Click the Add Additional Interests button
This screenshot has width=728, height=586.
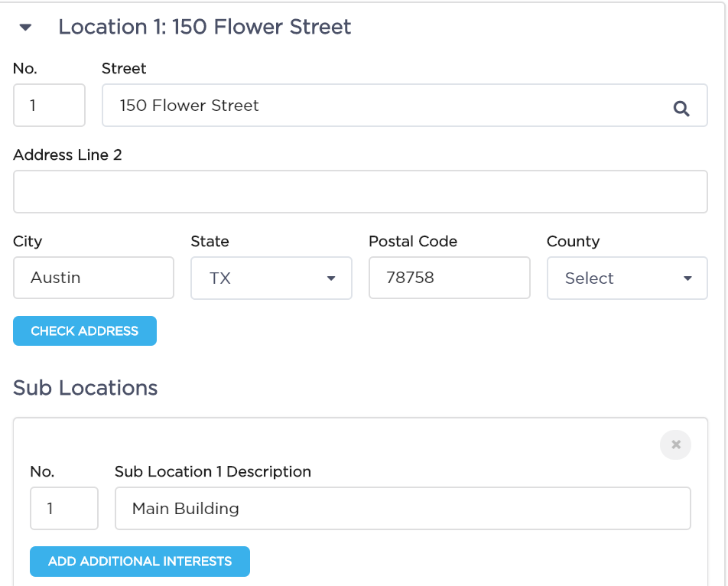tap(140, 562)
